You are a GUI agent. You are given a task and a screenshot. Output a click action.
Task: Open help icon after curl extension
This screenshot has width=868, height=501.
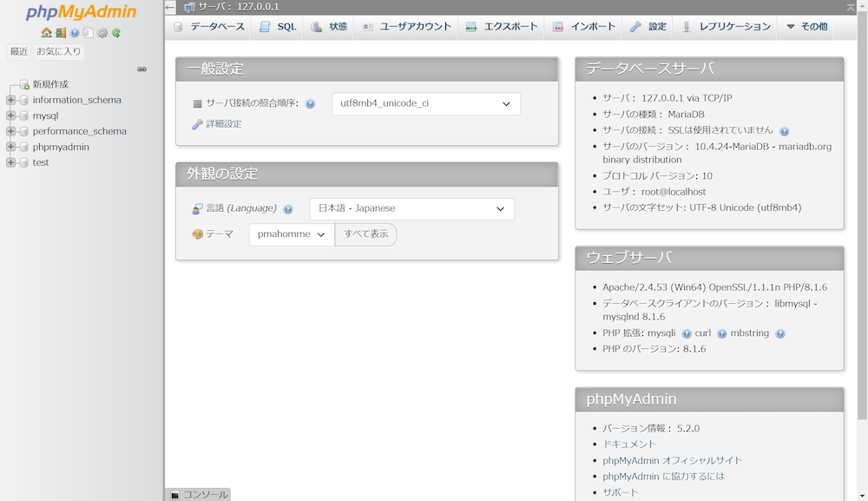click(x=722, y=333)
